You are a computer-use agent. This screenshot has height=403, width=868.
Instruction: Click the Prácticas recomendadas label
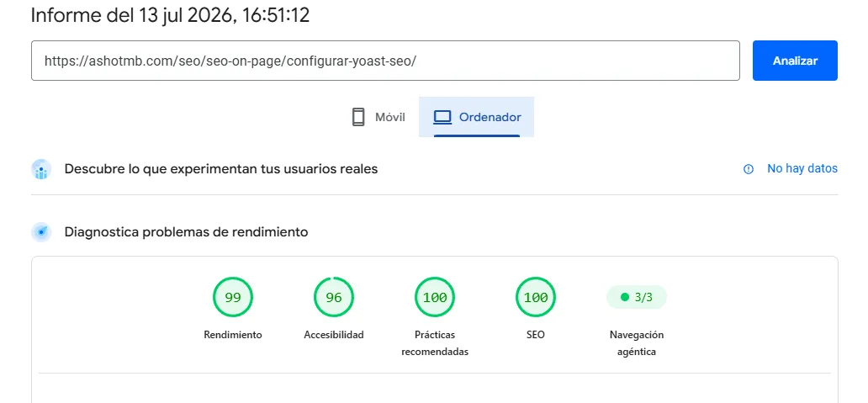pyautogui.click(x=435, y=343)
